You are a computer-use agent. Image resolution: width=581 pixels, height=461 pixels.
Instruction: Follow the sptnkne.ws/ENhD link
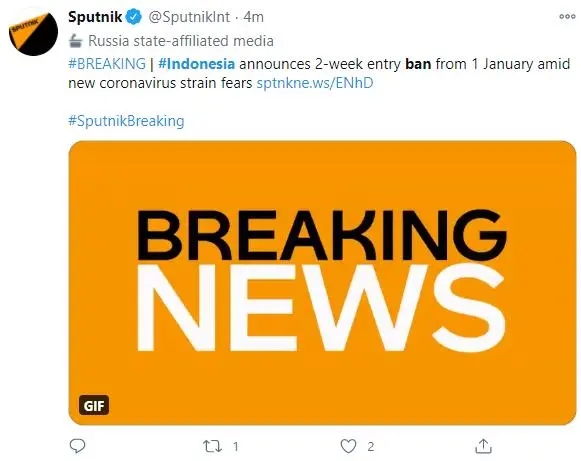pyautogui.click(x=315, y=83)
